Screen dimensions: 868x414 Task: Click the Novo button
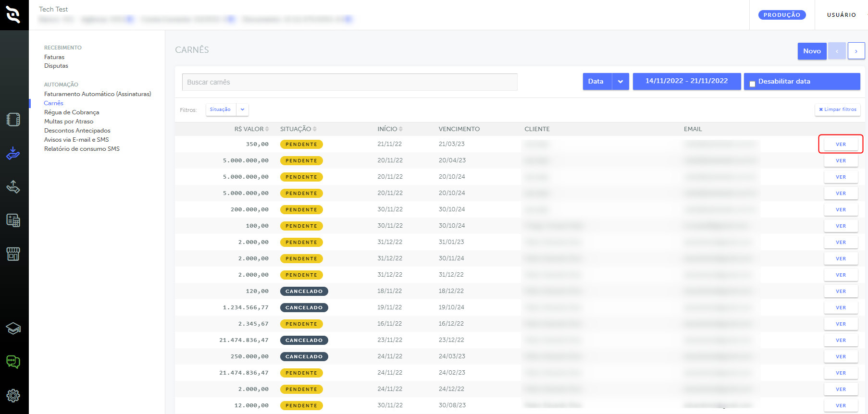[x=812, y=51]
